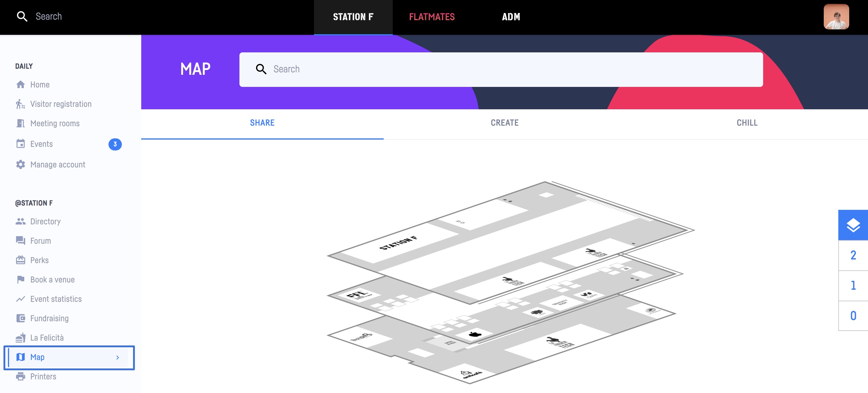Focus the top bar Search field
Screen dimensions: 868x393
click(49, 16)
